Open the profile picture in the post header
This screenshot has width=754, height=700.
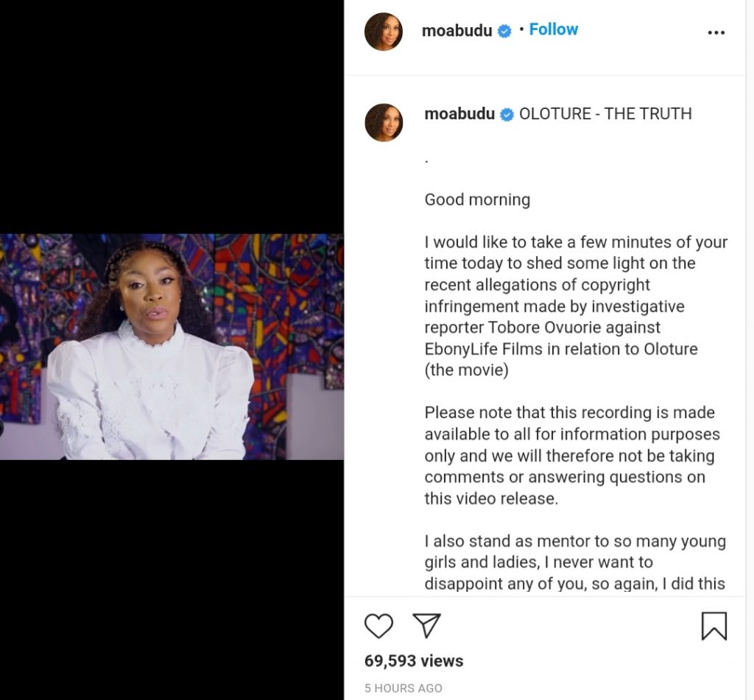coord(384,32)
